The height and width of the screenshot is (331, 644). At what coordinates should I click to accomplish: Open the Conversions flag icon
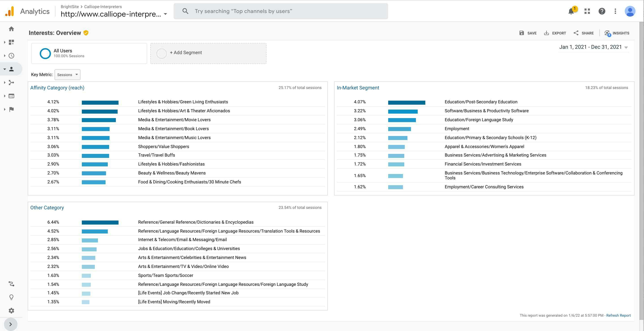click(x=11, y=109)
